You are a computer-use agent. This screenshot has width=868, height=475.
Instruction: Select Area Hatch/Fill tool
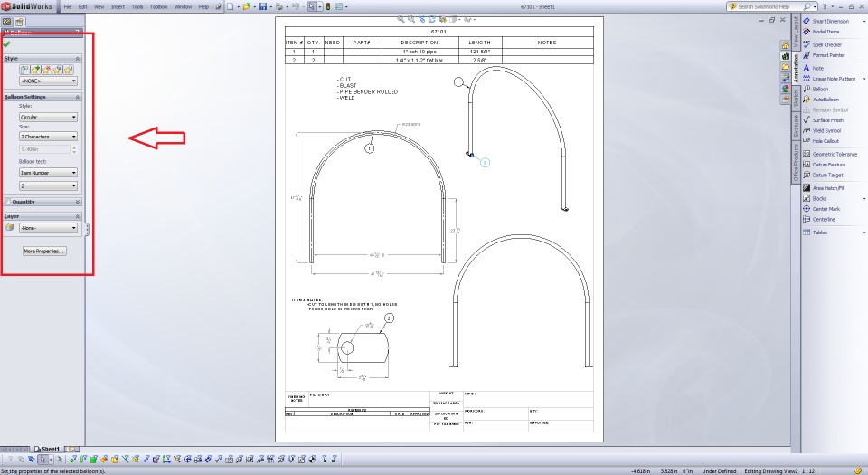825,188
